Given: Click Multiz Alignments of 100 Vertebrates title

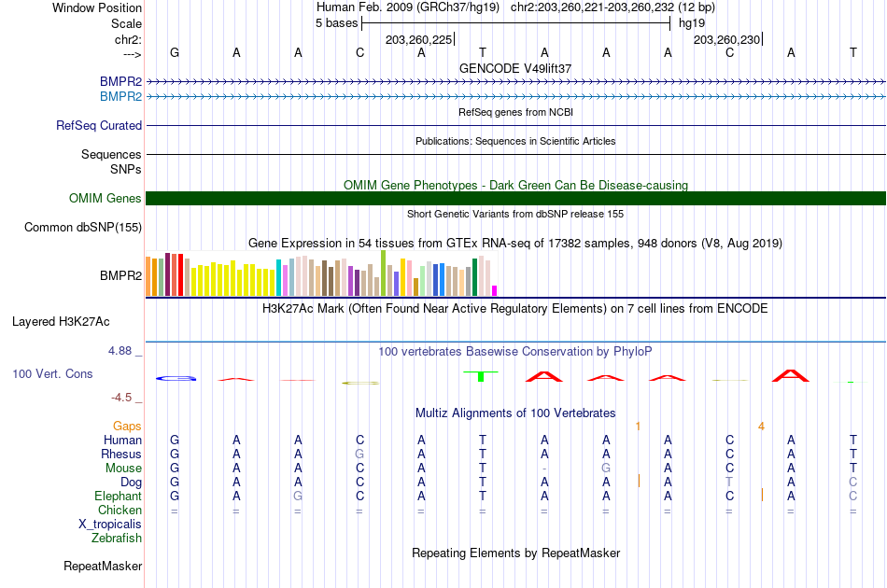Looking at the screenshot, I should pos(515,413).
